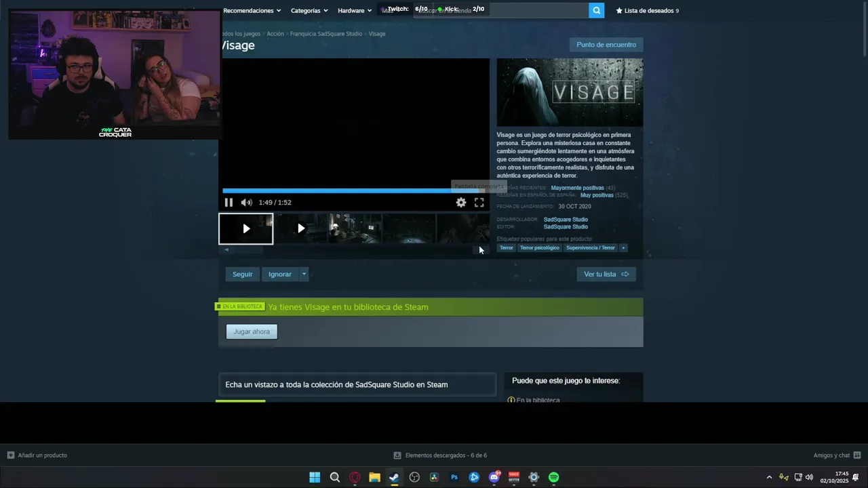Open Photoshop from taskbar
Screen dimensions: 868x488
coord(454,477)
